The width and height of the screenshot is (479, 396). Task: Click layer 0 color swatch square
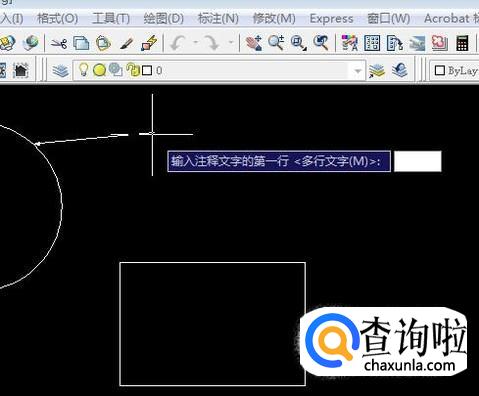point(147,71)
